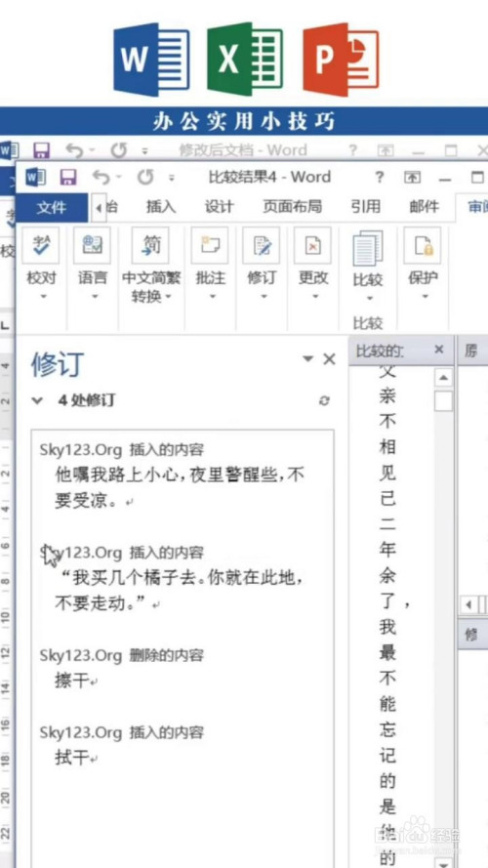Close the 修订 revisions pane
The image size is (488, 868).
[x=329, y=359]
